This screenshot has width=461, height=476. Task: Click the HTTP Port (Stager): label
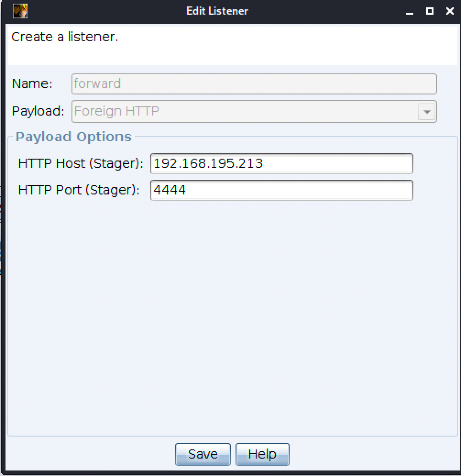79,190
